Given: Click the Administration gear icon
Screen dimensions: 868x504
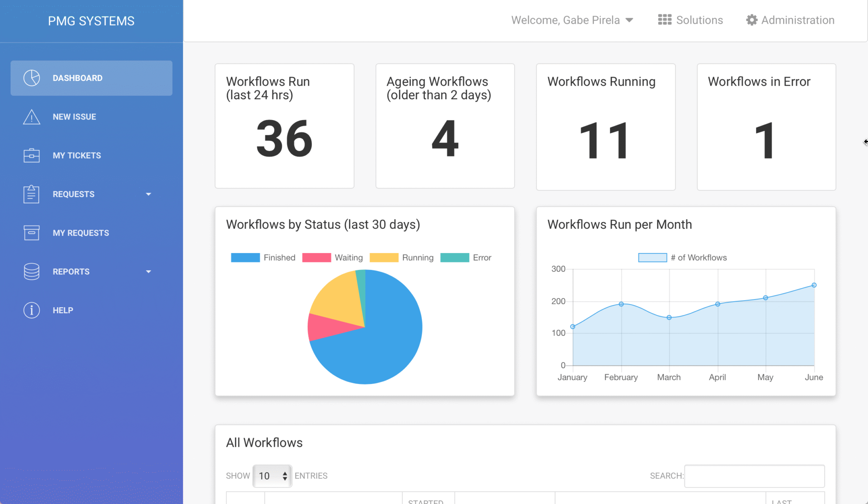Looking at the screenshot, I should pyautogui.click(x=751, y=19).
